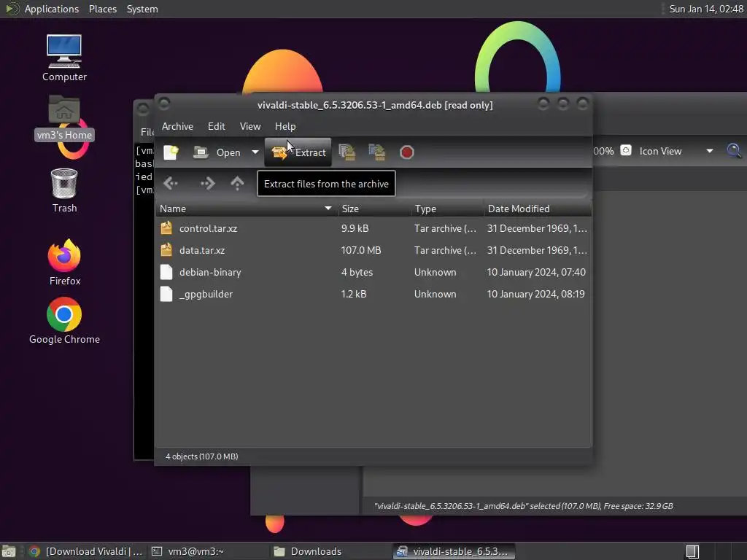Sort files by Size column
The width and height of the screenshot is (747, 560).
coord(374,209)
